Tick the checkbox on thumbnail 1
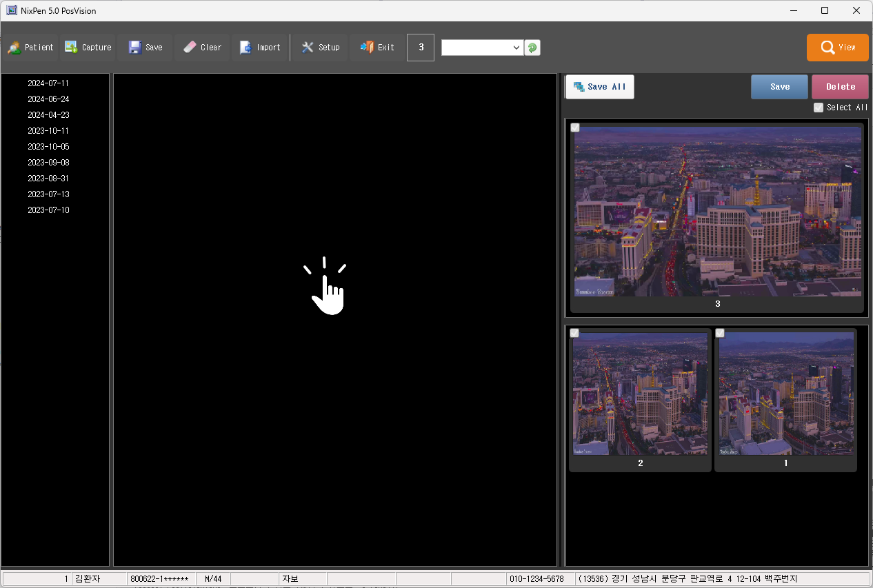 coord(720,333)
